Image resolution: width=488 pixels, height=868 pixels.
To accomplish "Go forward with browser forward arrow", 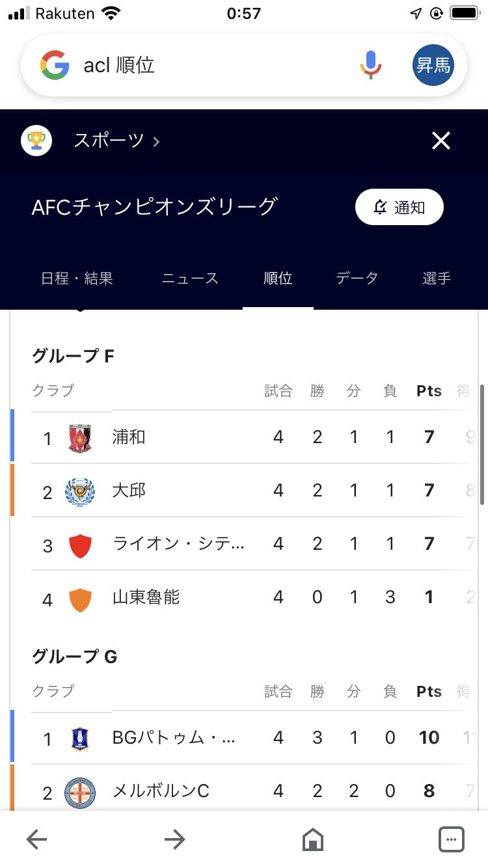I will 175,840.
